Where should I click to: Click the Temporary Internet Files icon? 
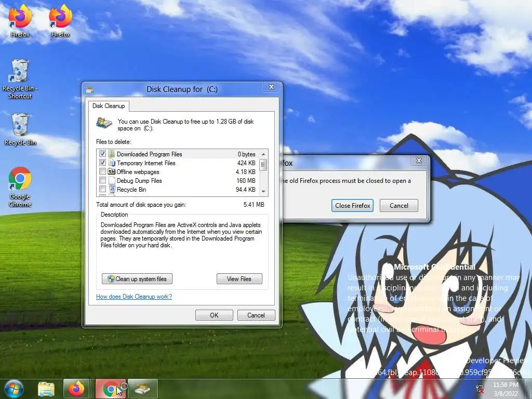coord(112,163)
